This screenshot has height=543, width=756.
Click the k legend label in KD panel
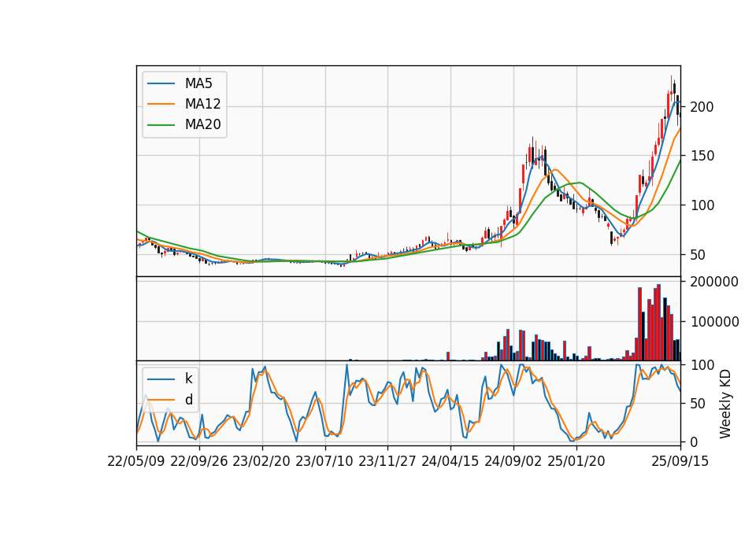(x=188, y=379)
